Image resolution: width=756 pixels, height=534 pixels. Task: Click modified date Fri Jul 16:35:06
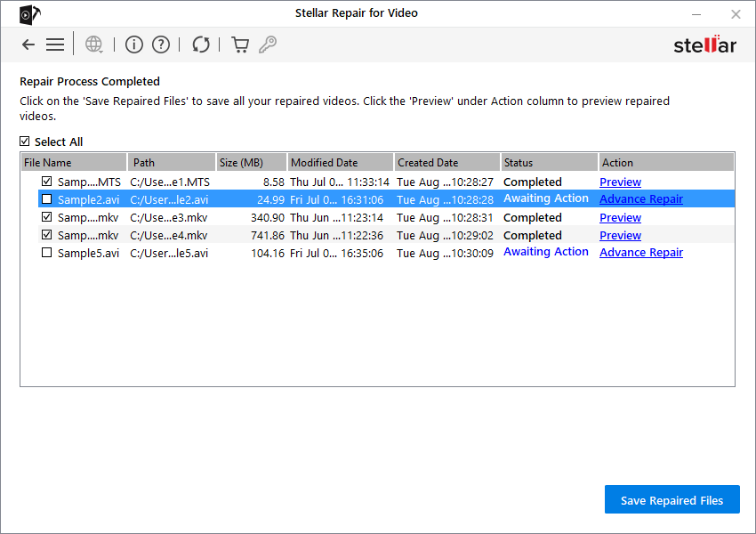[x=336, y=254]
